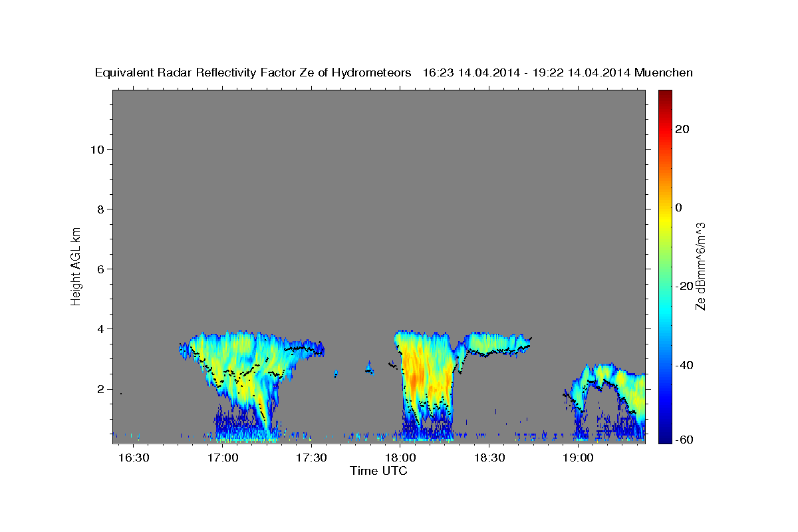Click the 18:00 time tick label
The height and width of the screenshot is (532, 798).
coord(400,458)
